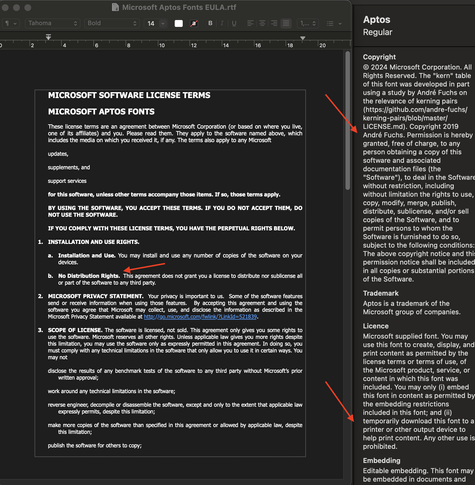
Task: Open the paragraph styles dropdown
Action: click(11, 23)
